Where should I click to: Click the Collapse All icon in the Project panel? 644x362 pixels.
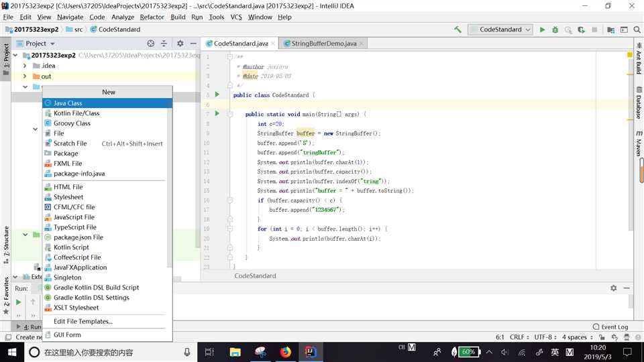[164, 43]
